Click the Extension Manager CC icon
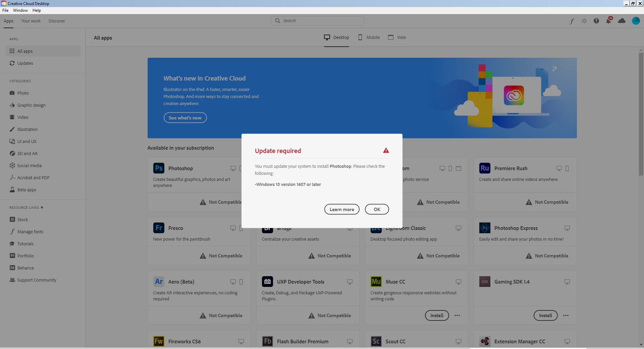The width and height of the screenshot is (644, 349). click(485, 341)
